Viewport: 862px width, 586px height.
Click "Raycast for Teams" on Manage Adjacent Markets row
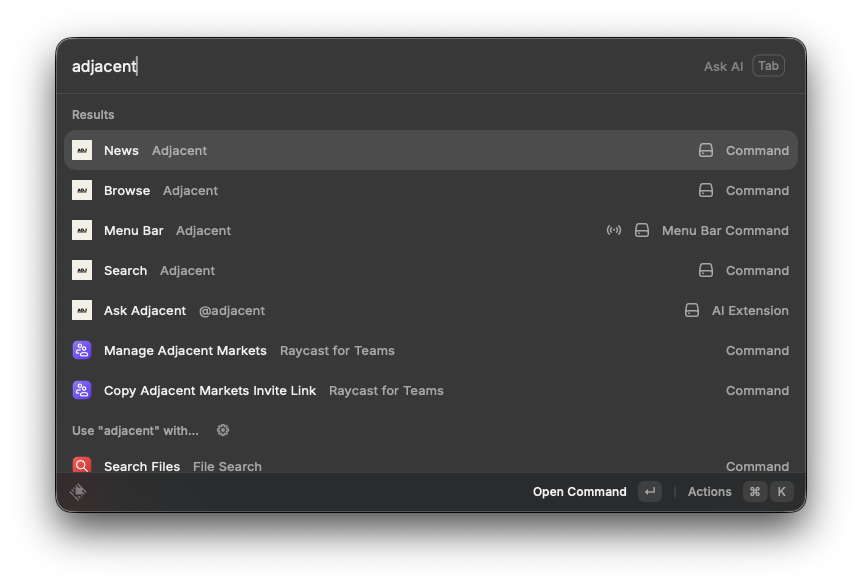point(337,350)
